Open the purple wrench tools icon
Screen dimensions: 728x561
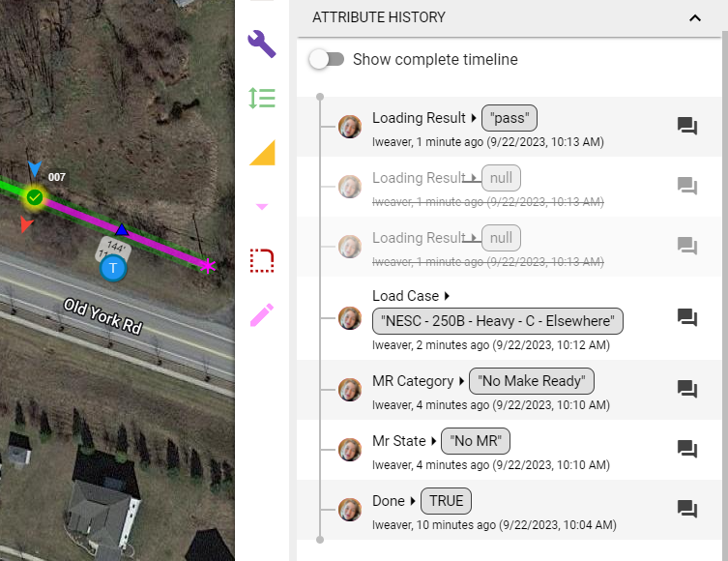click(262, 44)
